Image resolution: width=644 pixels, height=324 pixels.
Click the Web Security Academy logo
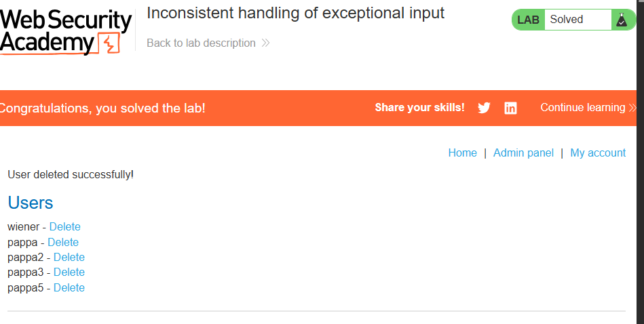(x=66, y=31)
